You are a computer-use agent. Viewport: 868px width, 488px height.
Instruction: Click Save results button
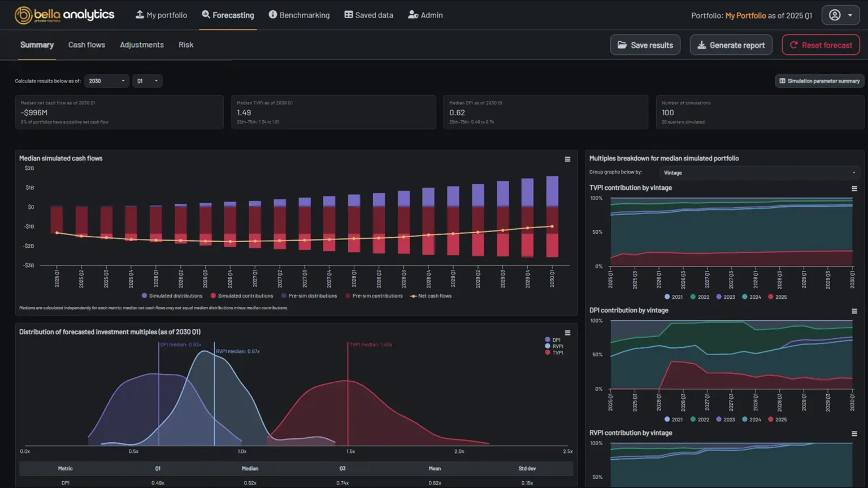pos(645,45)
